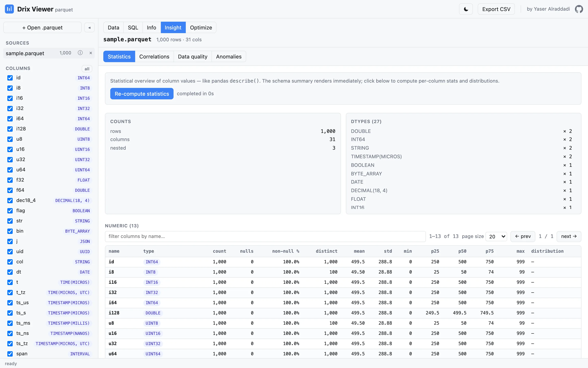The image size is (588, 368).
Task: Switch to the Data tab
Action: point(114,28)
